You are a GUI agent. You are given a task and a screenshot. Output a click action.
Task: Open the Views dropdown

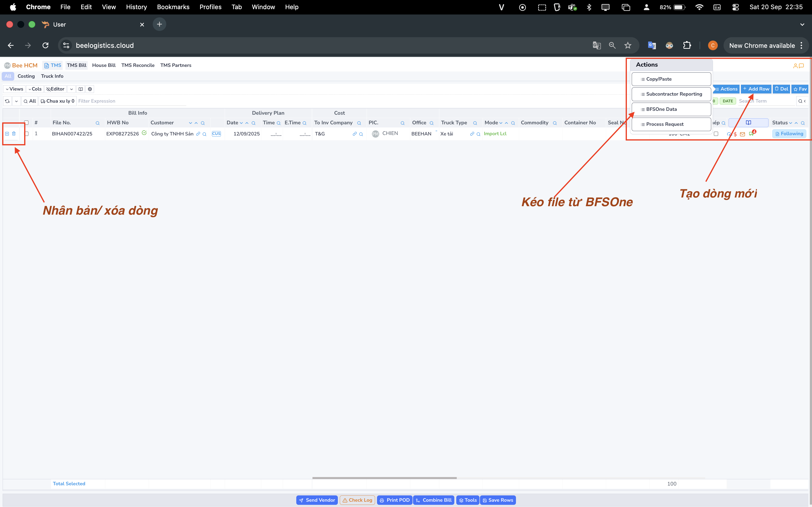(x=14, y=89)
